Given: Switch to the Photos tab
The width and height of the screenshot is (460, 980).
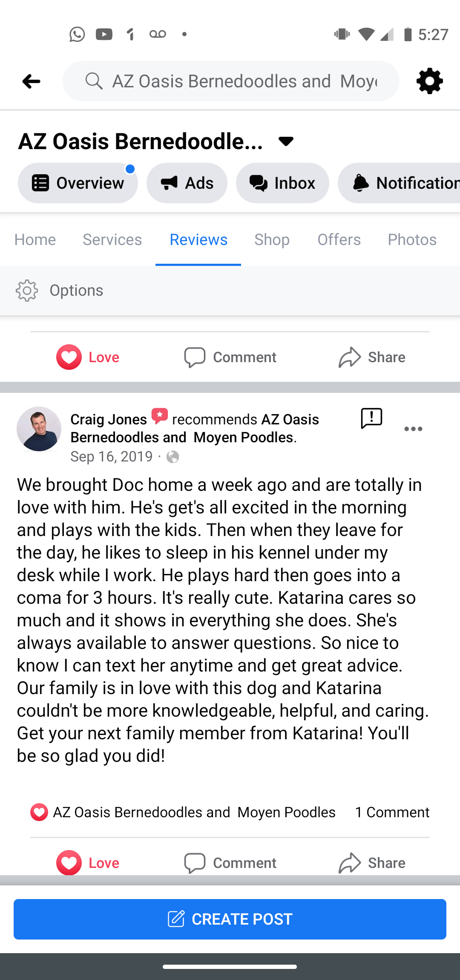Looking at the screenshot, I should pos(412,240).
